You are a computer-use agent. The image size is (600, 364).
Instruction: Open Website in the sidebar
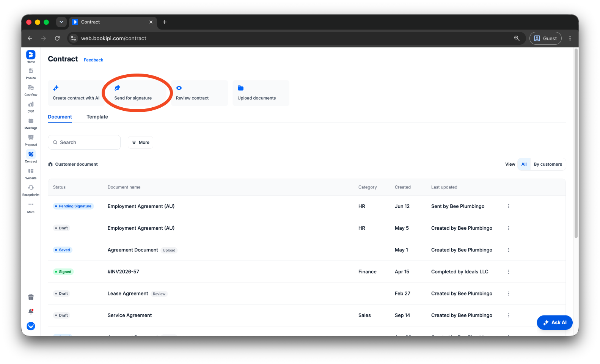(x=31, y=174)
